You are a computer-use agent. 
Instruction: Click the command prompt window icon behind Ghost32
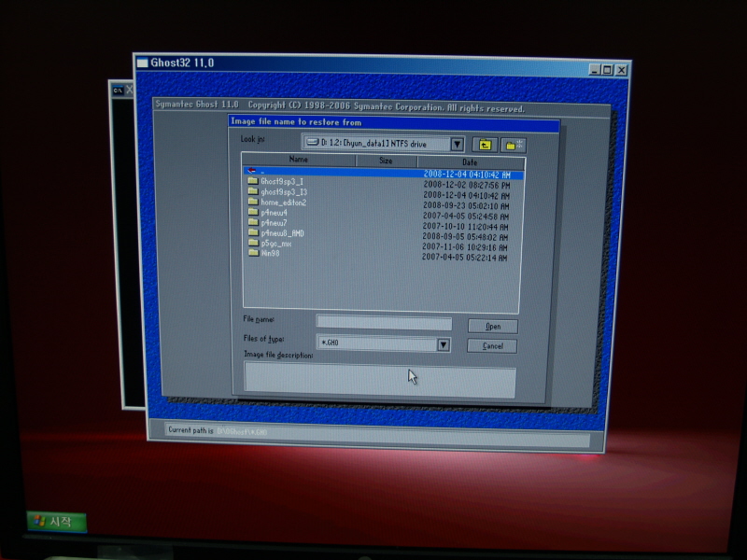point(118,90)
